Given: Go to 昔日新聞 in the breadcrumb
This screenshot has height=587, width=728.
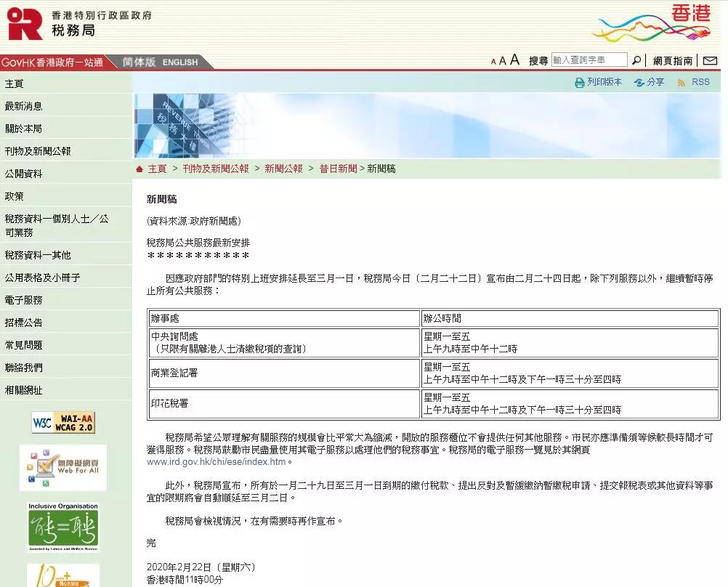Looking at the screenshot, I should 338,169.
